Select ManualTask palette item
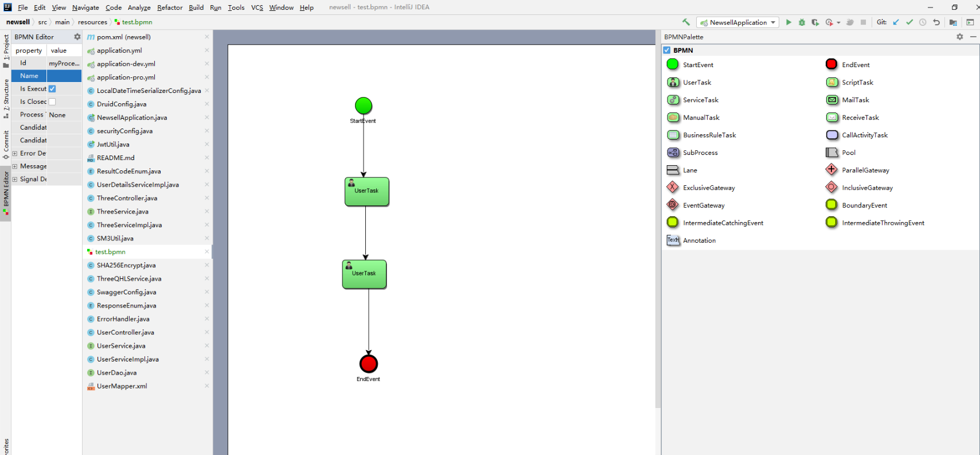980x455 pixels. point(693,117)
